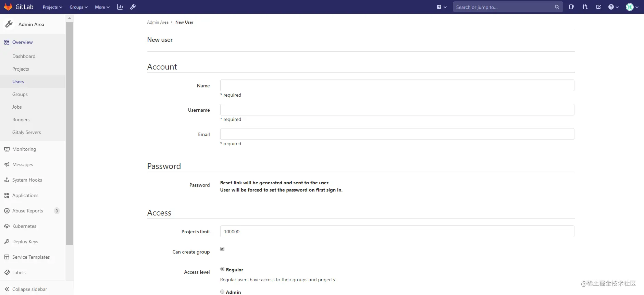Click the Projects limit field
Image resolution: width=644 pixels, height=295 pixels.
click(397, 231)
